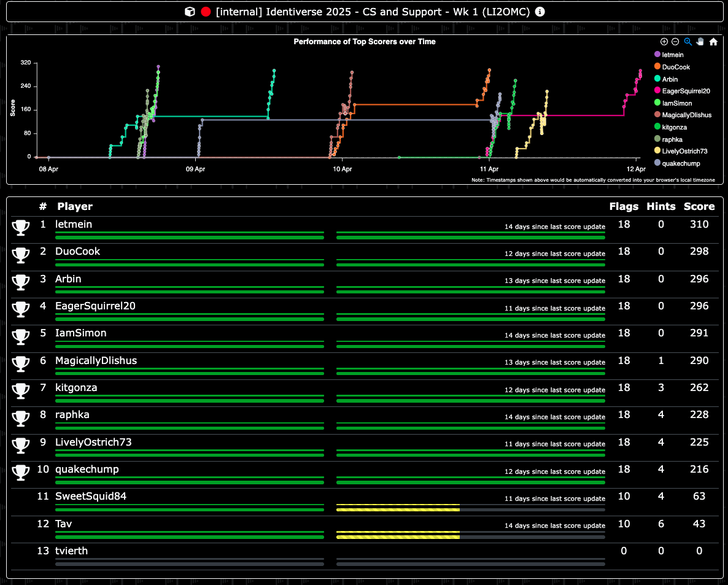The image size is (728, 585).
Task: Activate the hand panning tool
Action: (x=700, y=42)
